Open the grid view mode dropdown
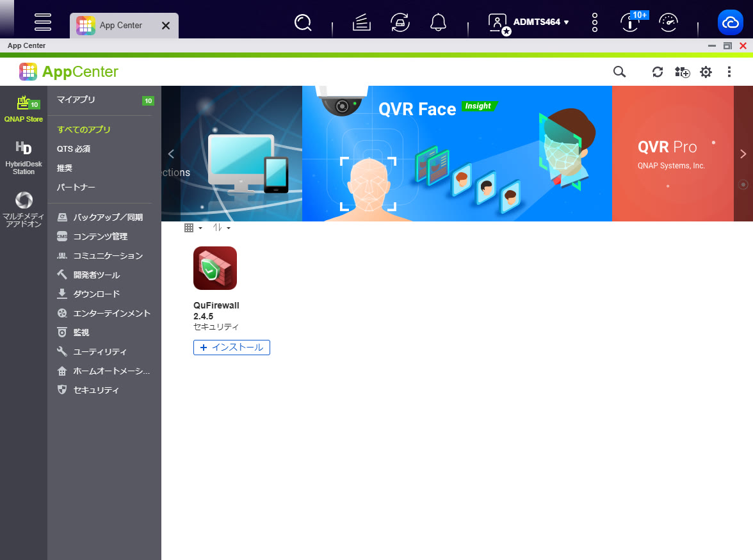The height and width of the screenshot is (560, 753). (x=193, y=228)
